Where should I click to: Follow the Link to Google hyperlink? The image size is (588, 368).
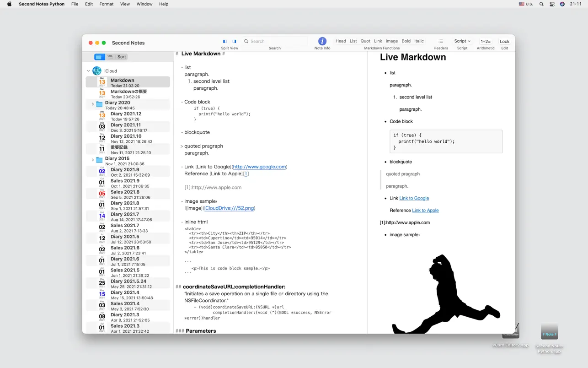click(x=414, y=198)
